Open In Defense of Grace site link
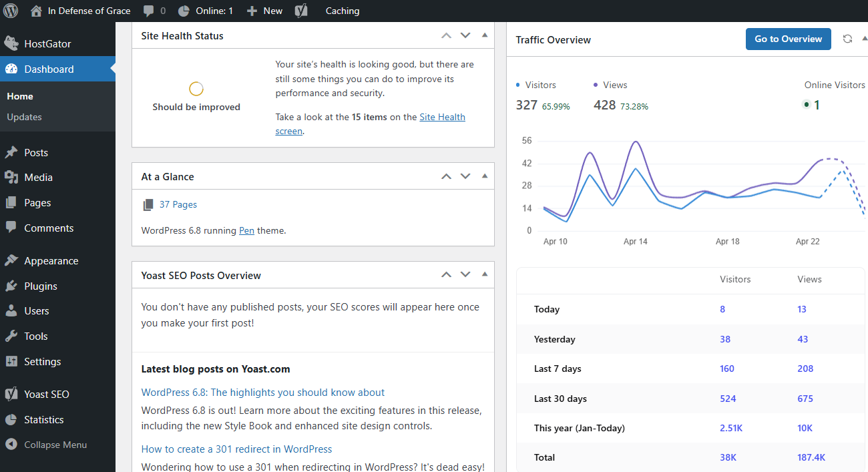The width and height of the screenshot is (868, 472). 89,11
